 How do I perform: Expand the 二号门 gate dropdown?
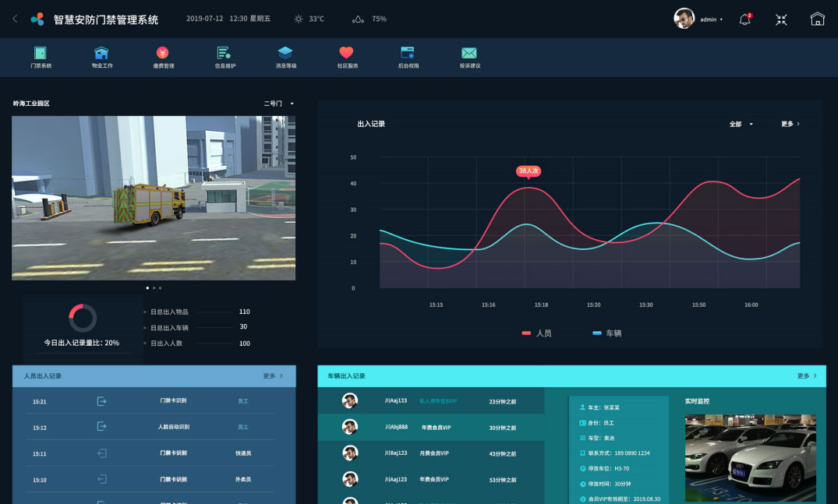pos(279,104)
